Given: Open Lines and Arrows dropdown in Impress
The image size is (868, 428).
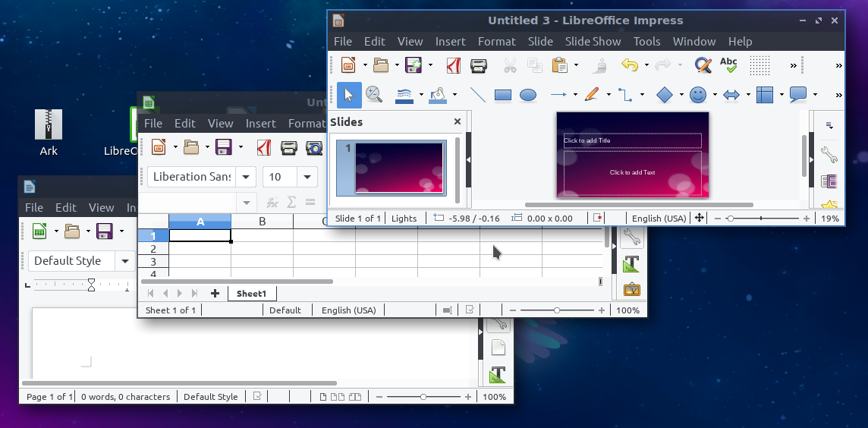Looking at the screenshot, I should [575, 95].
